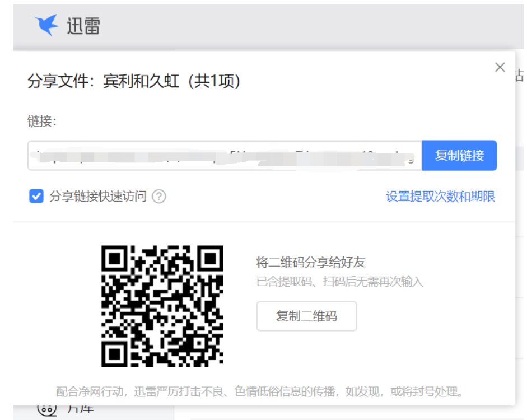Select the 将二维码分享给好友 text
Screen dimensions: 527x420
(x=311, y=262)
